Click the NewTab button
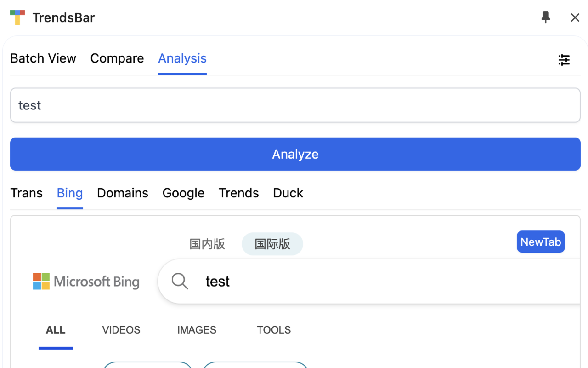Screen dimensions: 588x368 coord(541,242)
